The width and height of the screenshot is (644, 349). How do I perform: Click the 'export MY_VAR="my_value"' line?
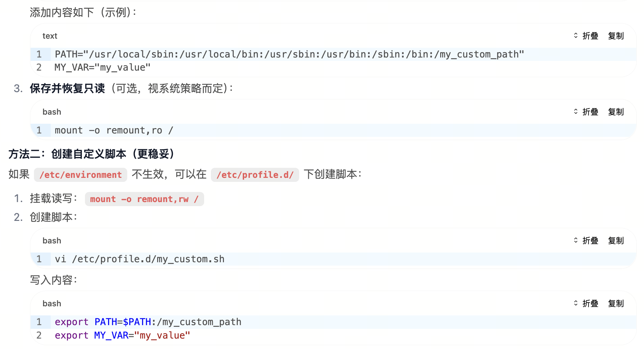click(122, 336)
